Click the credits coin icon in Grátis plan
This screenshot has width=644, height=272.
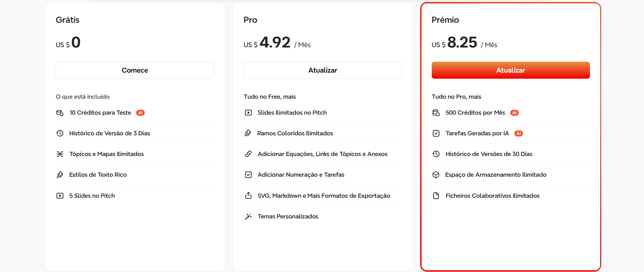coord(60,113)
